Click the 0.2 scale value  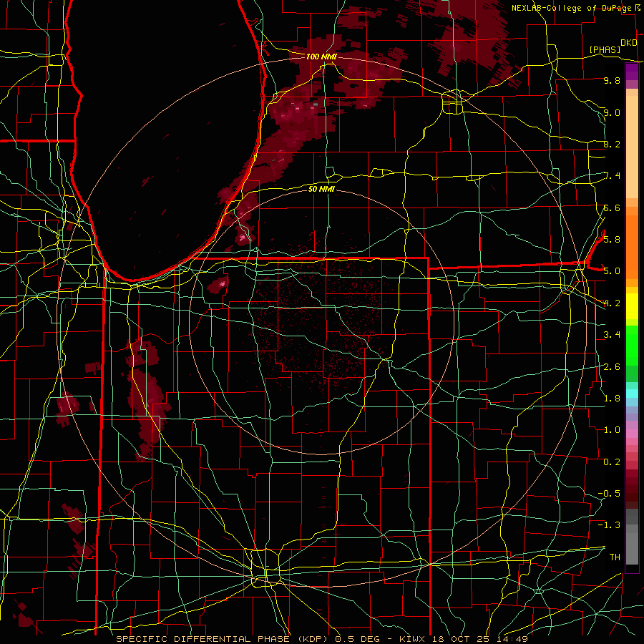[612, 462]
